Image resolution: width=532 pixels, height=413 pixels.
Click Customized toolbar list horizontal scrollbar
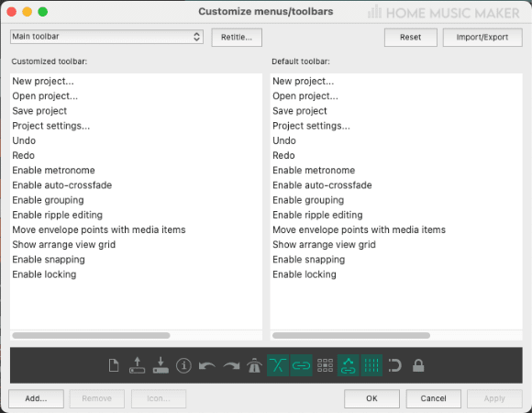91,335
